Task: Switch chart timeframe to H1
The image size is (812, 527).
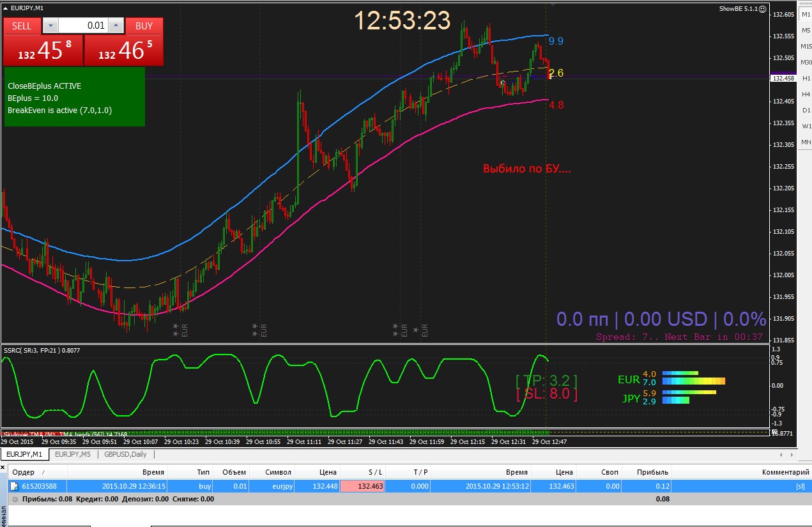Action: tap(806, 78)
